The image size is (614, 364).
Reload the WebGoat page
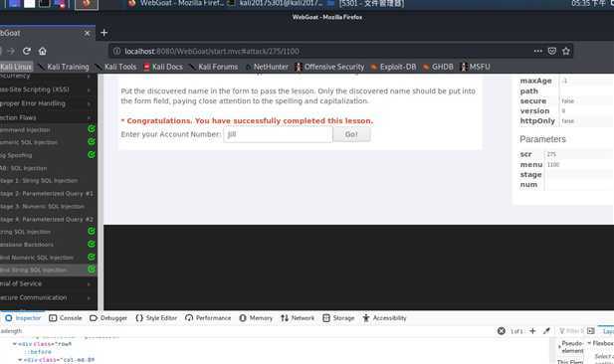tap(27, 51)
